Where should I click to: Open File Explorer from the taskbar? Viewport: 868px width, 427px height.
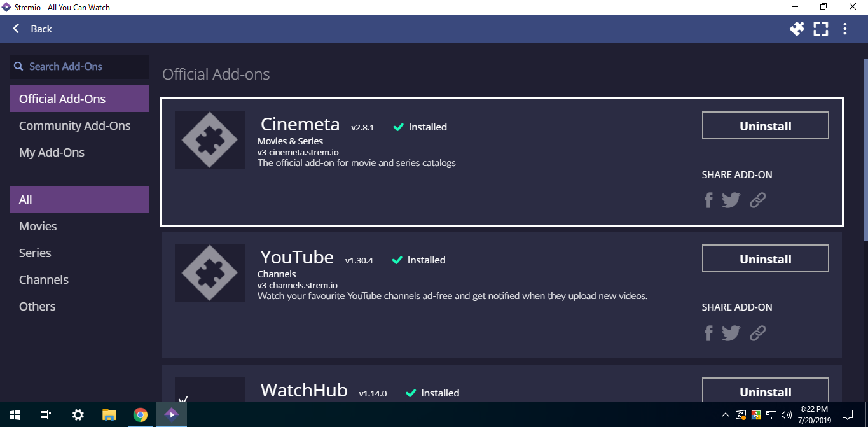click(109, 415)
